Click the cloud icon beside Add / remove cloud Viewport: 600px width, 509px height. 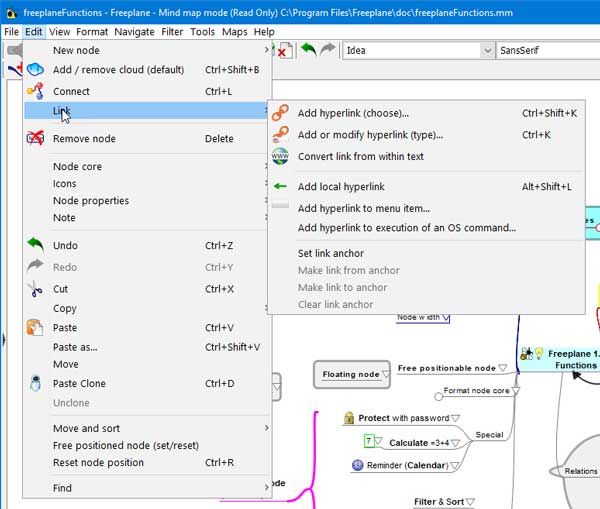(x=35, y=70)
